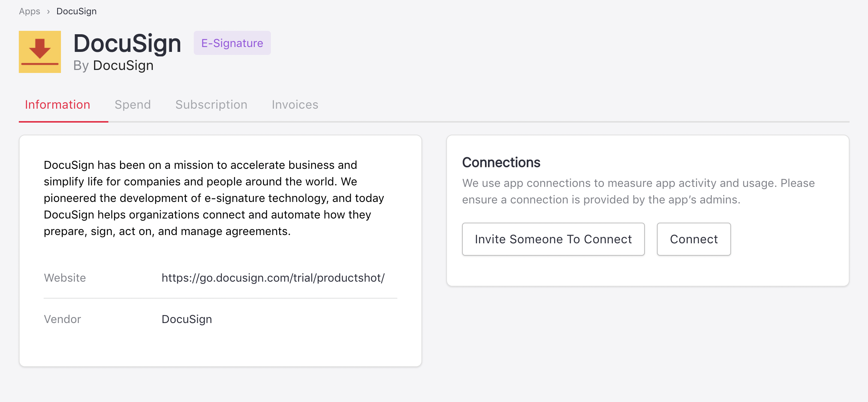The image size is (868, 402).
Task: Click the DocuSign app logo icon
Action: (x=40, y=52)
